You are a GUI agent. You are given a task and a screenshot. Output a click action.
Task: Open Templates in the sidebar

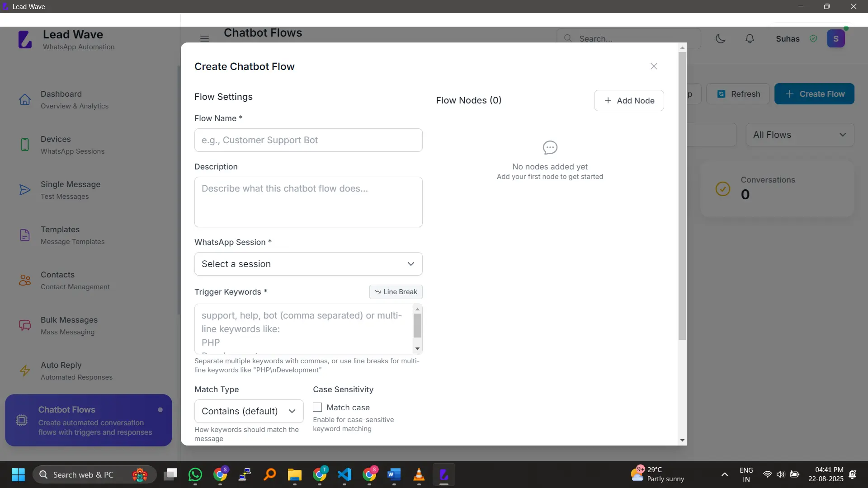point(88,235)
